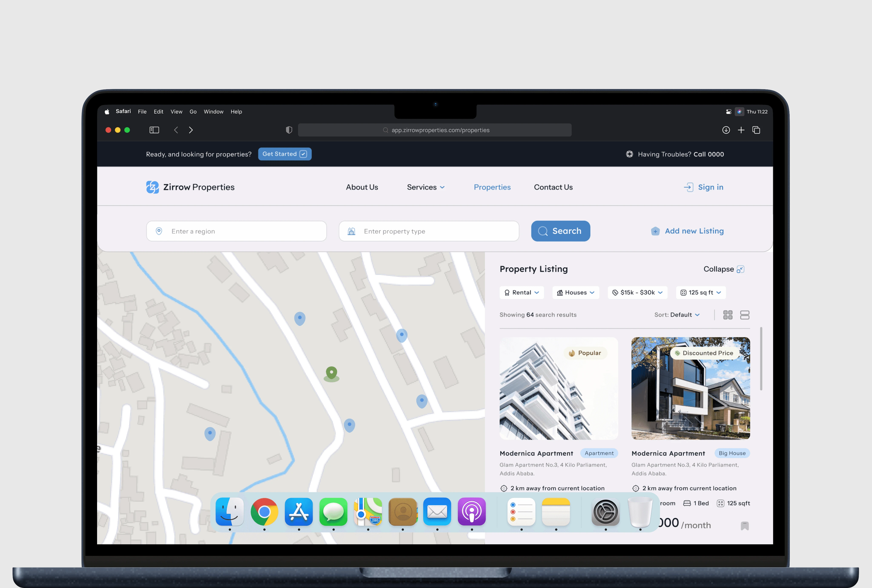Toggle Safari sidebar panel
872x588 pixels.
click(154, 130)
